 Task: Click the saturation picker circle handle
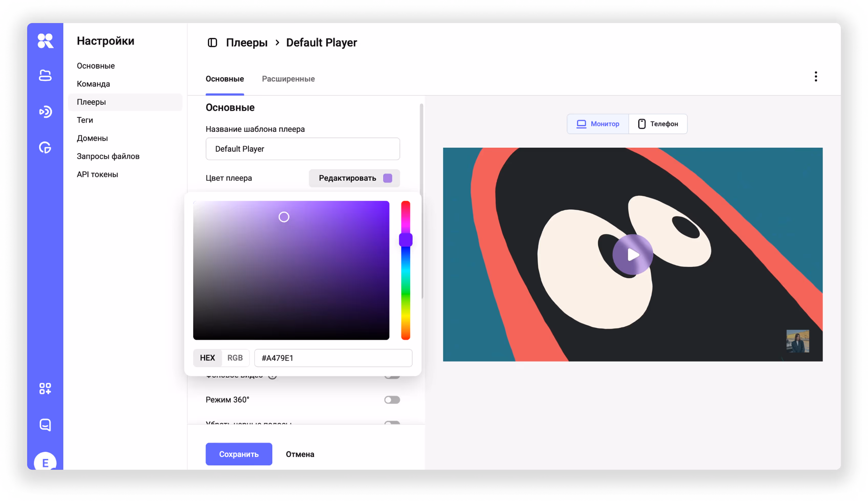284,217
